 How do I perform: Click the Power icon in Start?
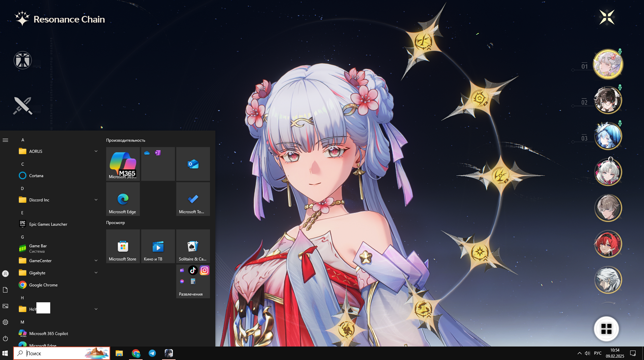(x=5, y=338)
